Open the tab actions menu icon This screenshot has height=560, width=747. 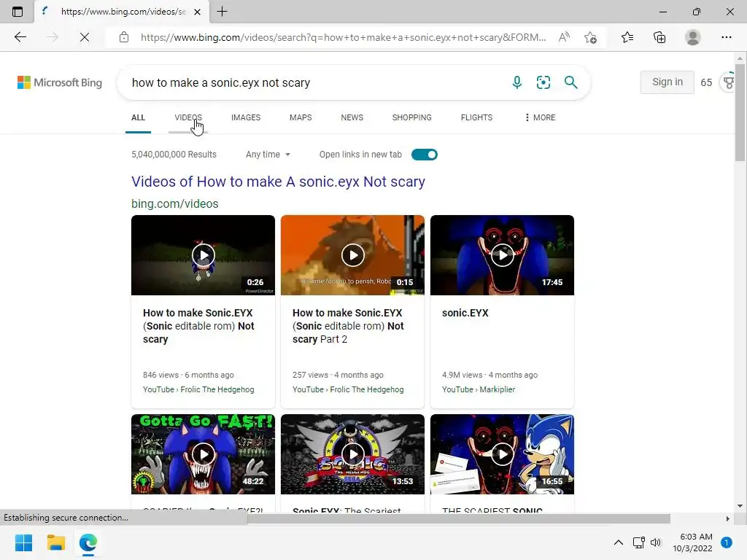click(x=18, y=12)
